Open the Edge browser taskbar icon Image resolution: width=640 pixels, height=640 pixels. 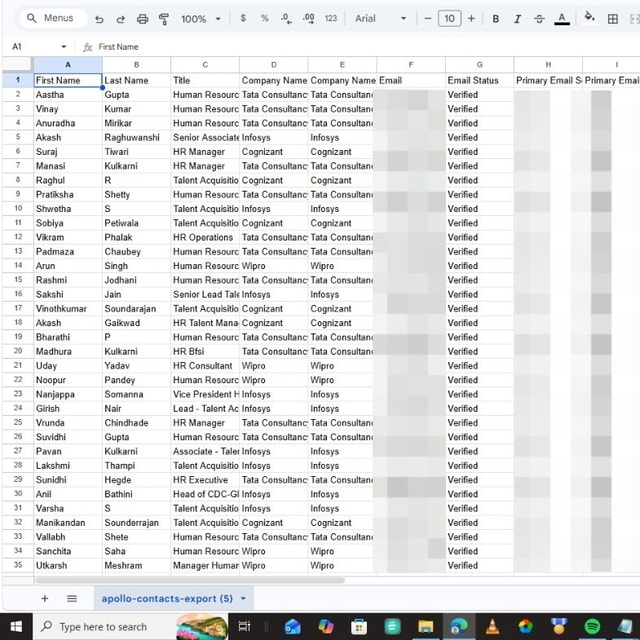click(459, 627)
